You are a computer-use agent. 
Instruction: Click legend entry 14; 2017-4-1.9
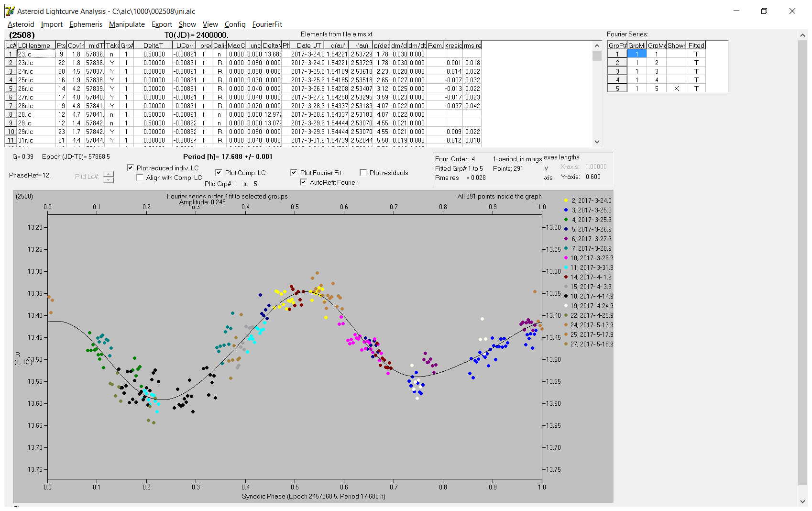point(588,277)
